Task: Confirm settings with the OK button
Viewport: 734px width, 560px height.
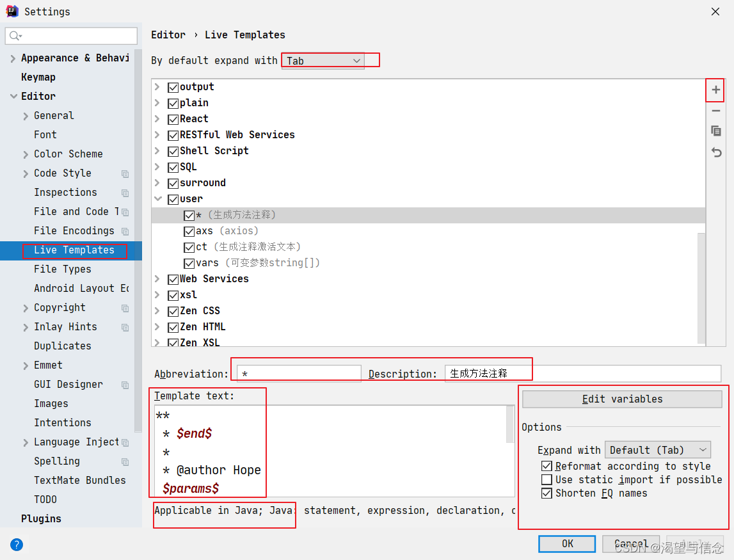Action: (567, 543)
